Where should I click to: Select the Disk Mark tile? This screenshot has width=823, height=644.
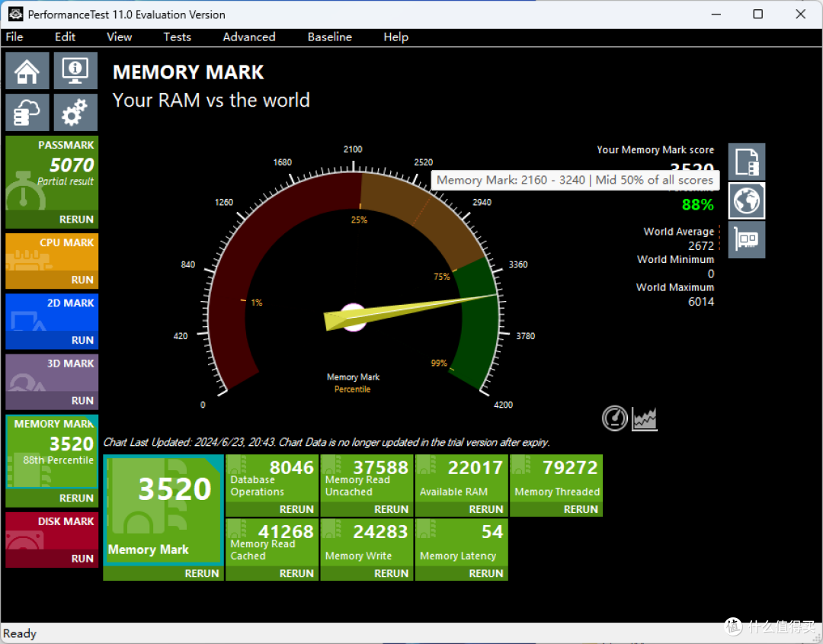point(52,530)
